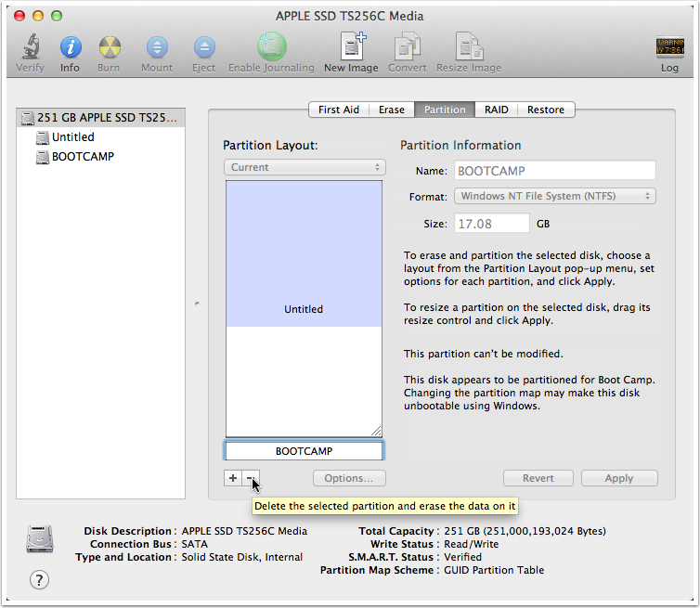Open the Log viewer icon
The height and width of the screenshot is (608, 700).
pos(669,46)
